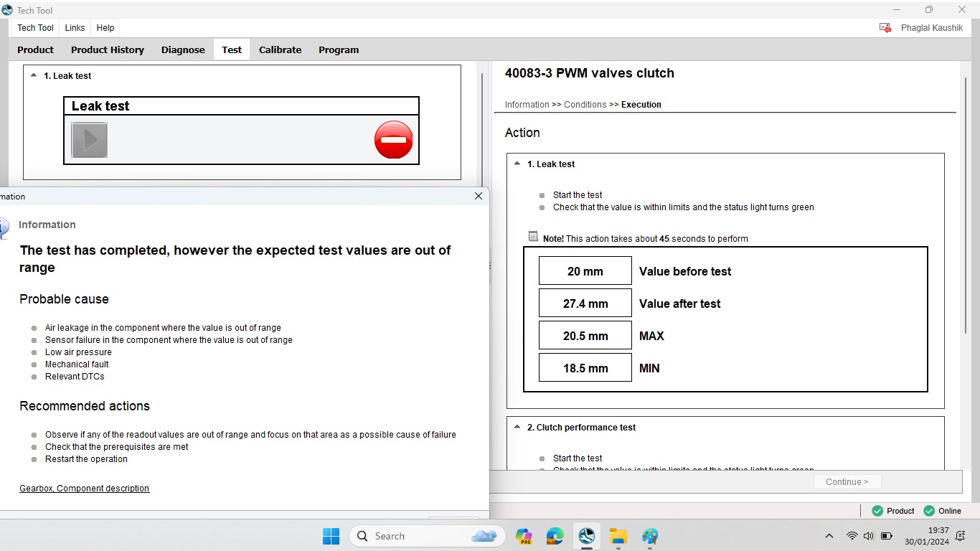
Task: Open the Links menu
Action: click(x=75, y=27)
